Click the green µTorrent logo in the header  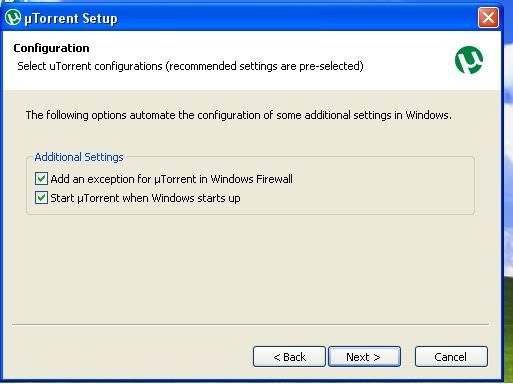pyautogui.click(x=469, y=60)
